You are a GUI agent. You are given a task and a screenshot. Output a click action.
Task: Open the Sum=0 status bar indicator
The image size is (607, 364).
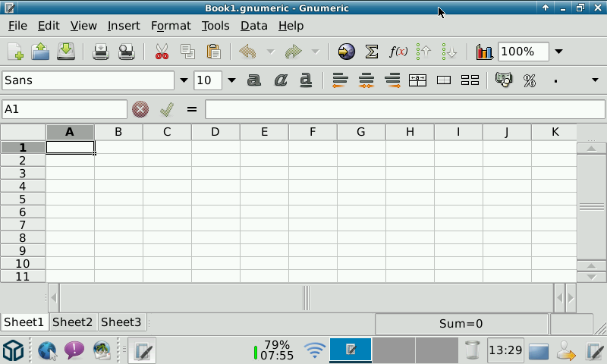(461, 324)
